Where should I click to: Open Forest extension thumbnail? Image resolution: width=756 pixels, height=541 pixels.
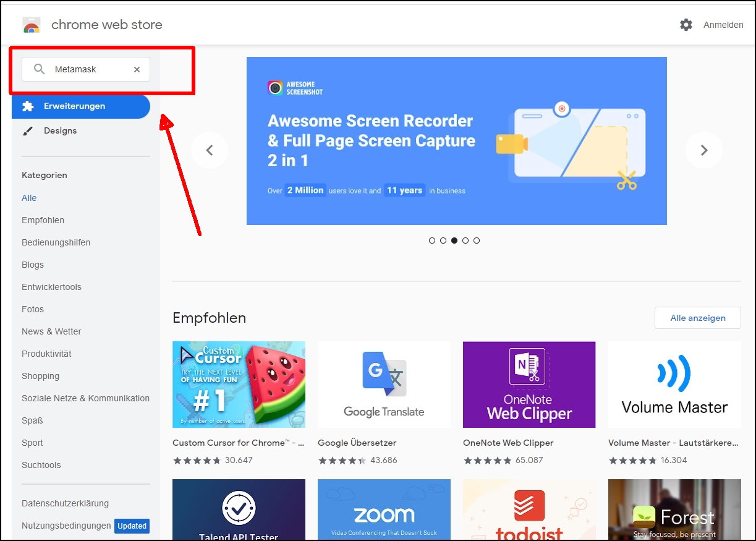coord(674,510)
